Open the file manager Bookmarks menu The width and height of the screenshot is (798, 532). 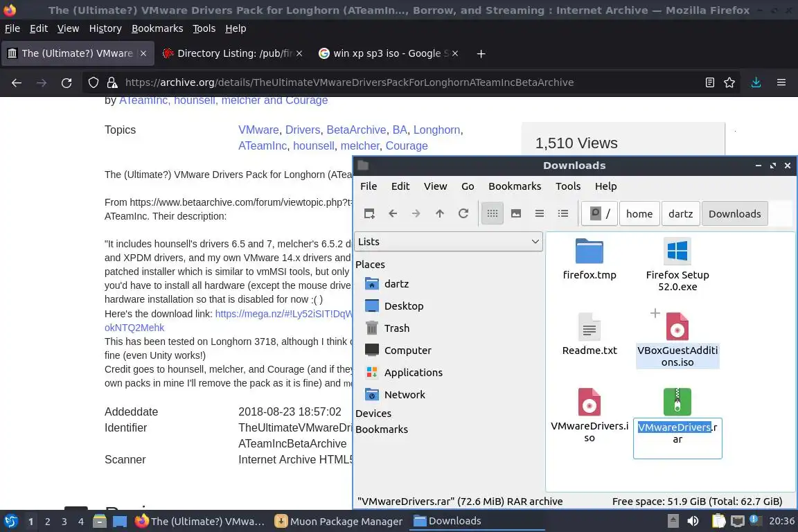[515, 186]
